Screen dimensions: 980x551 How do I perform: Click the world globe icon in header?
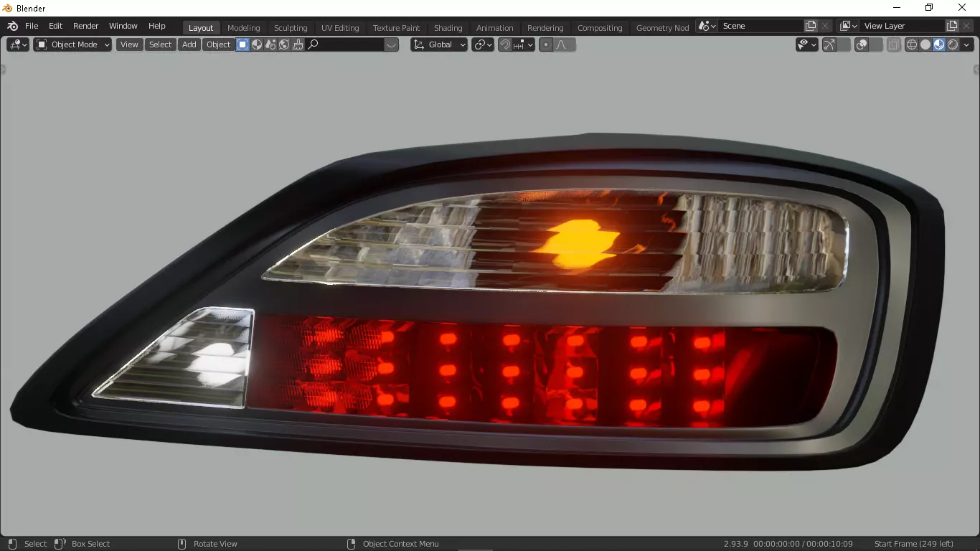click(x=284, y=44)
